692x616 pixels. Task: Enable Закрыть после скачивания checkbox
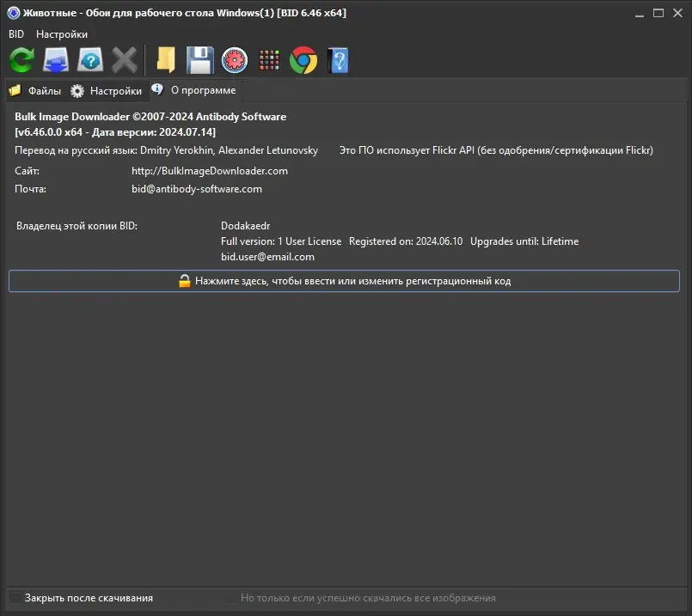tap(15, 597)
